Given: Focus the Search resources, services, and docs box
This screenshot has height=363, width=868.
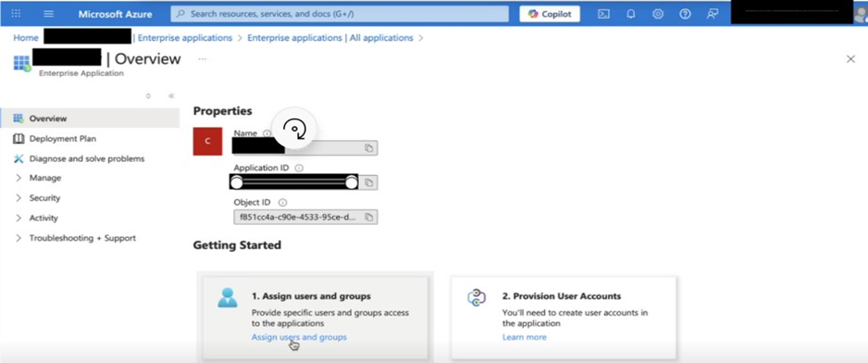Looking at the screenshot, I should (x=340, y=14).
